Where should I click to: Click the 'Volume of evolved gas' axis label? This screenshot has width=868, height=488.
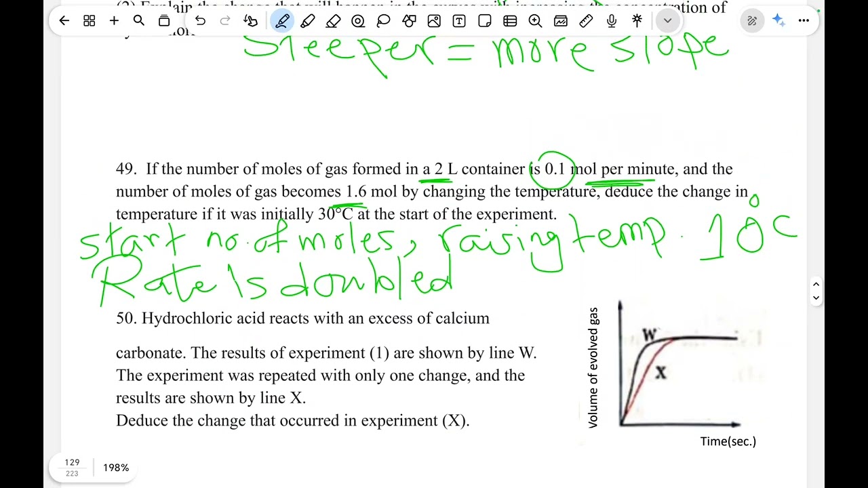tap(593, 368)
